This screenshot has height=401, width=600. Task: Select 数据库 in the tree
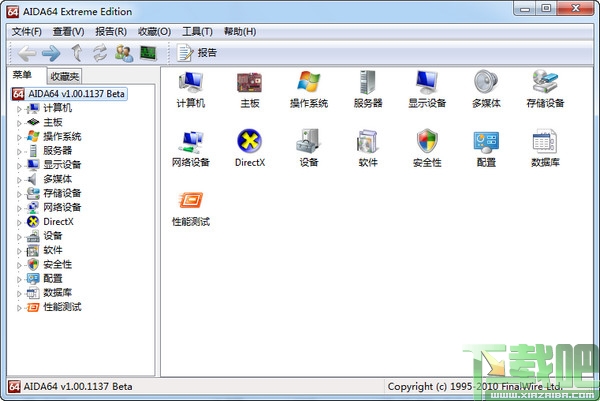click(57, 293)
